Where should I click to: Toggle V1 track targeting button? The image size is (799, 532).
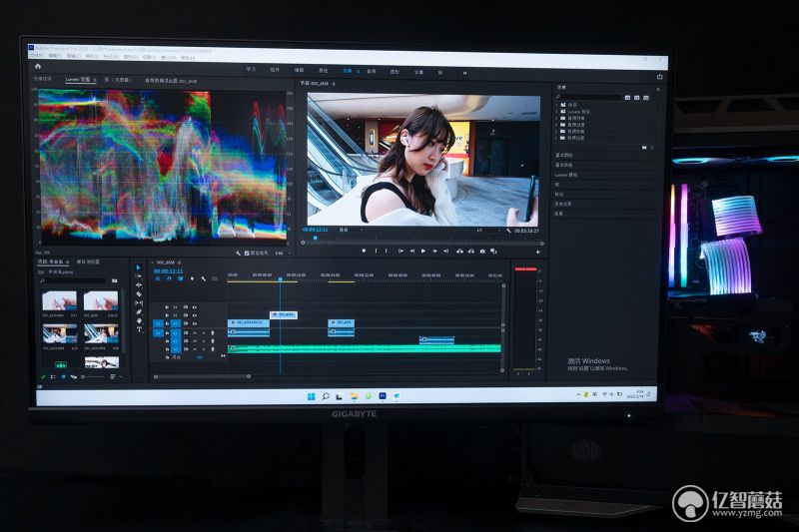pos(176,323)
